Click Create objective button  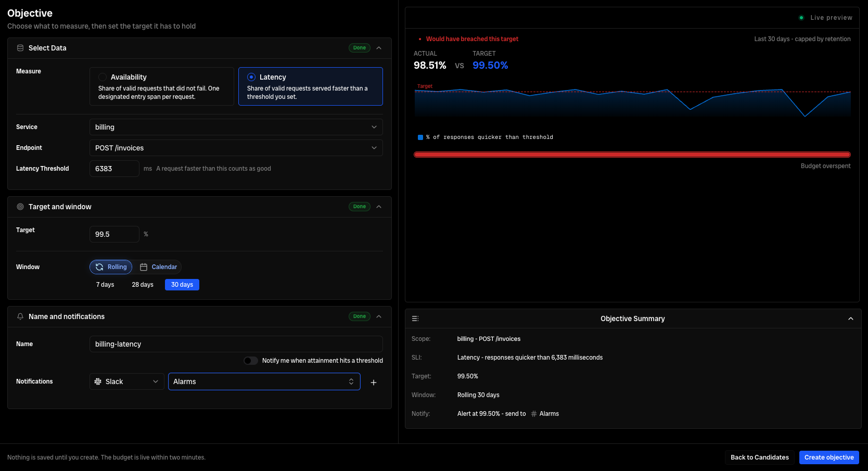[x=829, y=457]
